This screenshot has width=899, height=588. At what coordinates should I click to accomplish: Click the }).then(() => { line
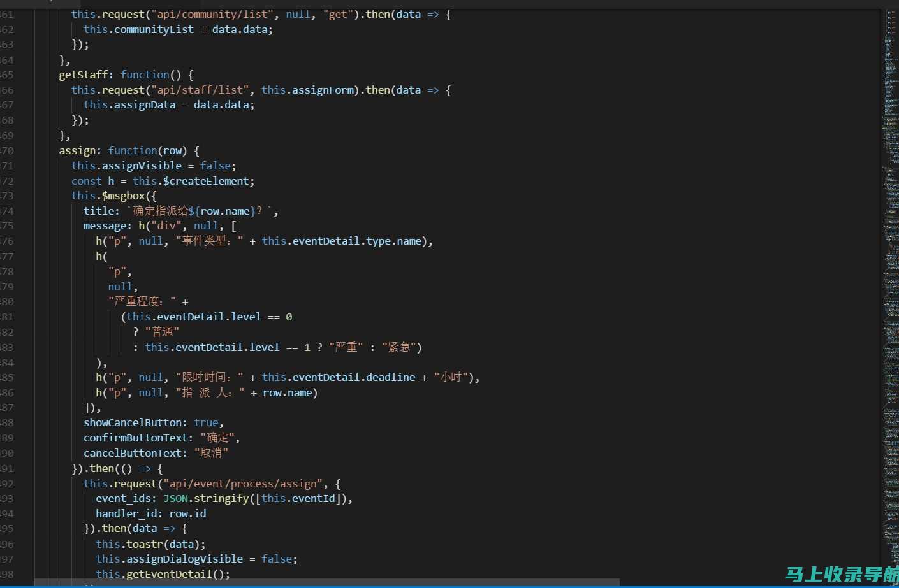(117, 468)
